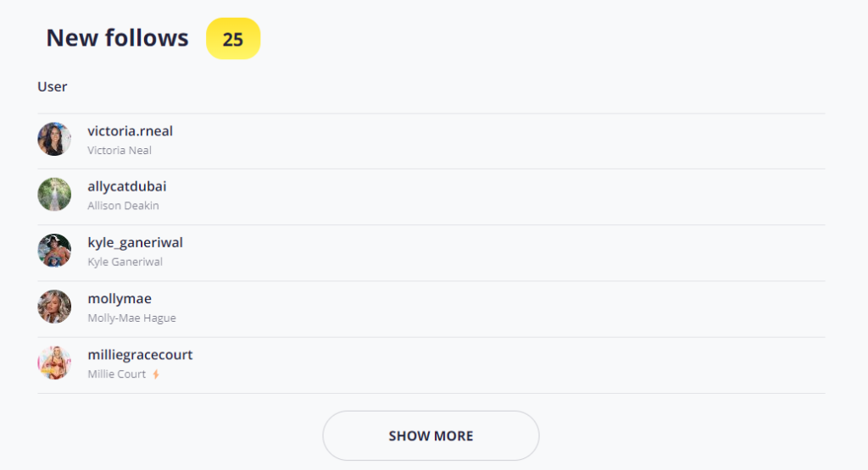Click the Millie Court full name text
This screenshot has height=470, width=868.
117,374
